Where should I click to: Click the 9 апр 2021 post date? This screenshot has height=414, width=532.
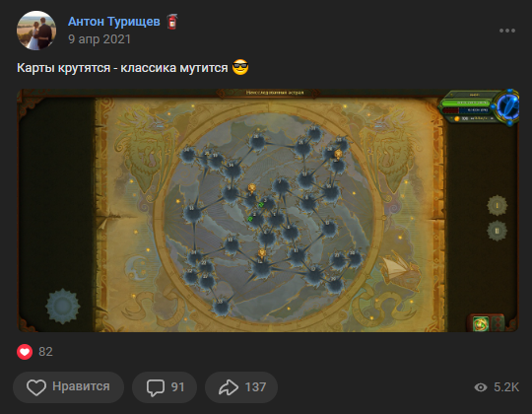click(100, 39)
